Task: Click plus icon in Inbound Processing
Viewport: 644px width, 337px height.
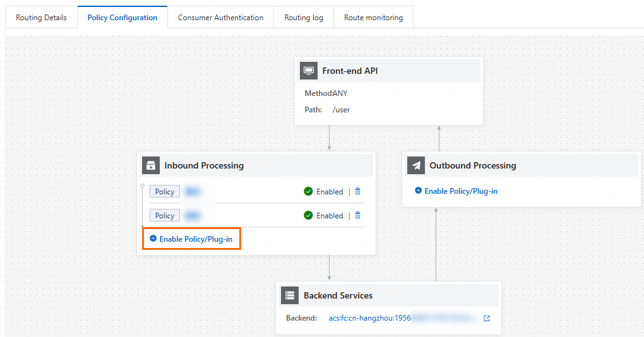Action: [x=153, y=239]
